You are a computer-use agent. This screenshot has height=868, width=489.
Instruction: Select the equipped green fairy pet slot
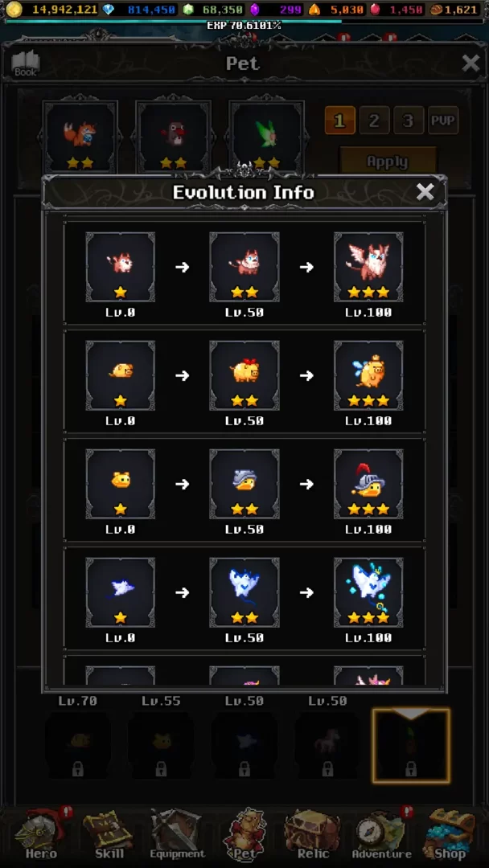coord(266,137)
